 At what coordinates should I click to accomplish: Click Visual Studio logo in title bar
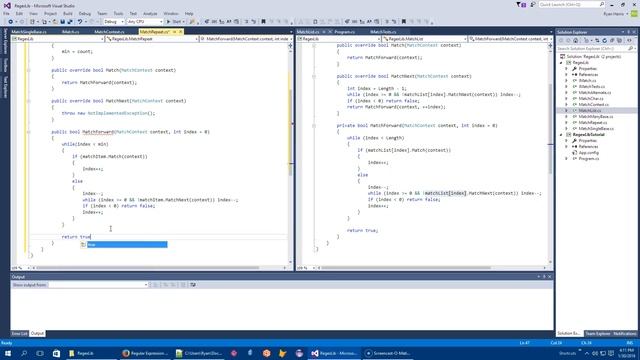click(7, 5)
